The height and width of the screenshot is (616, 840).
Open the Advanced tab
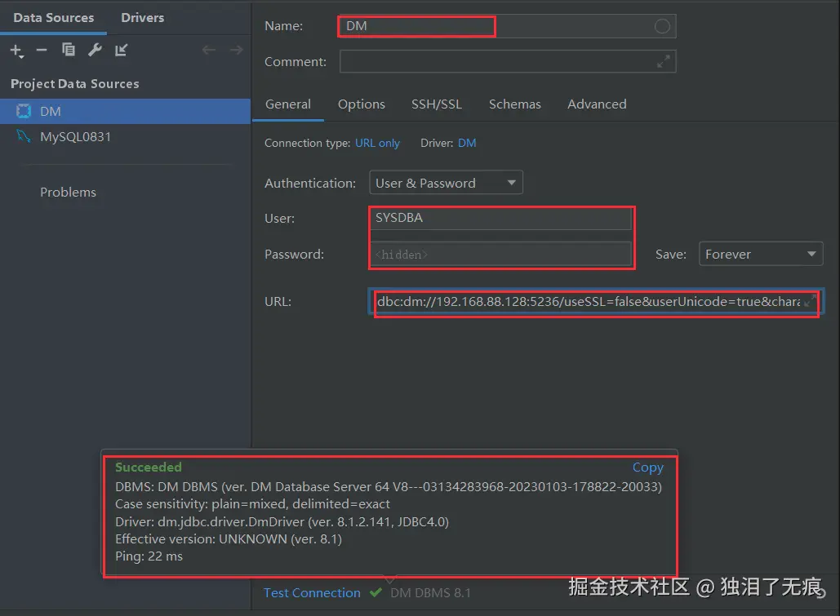tap(597, 104)
